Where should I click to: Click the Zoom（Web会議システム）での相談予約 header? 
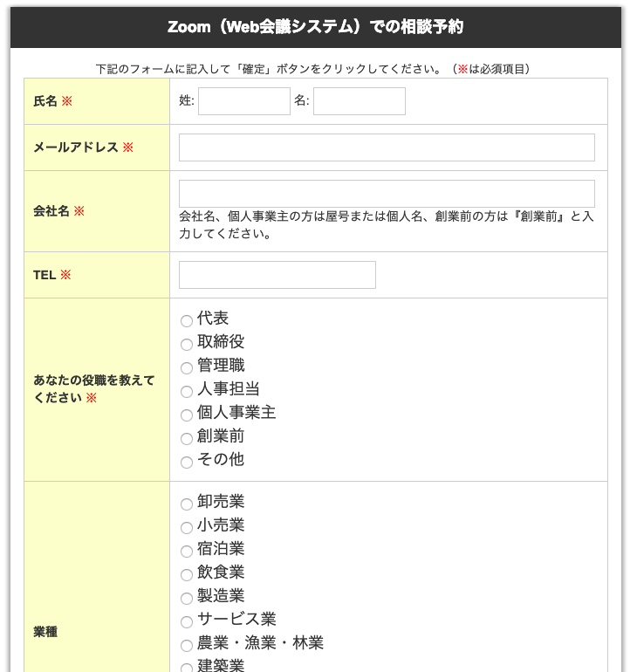tap(315, 27)
